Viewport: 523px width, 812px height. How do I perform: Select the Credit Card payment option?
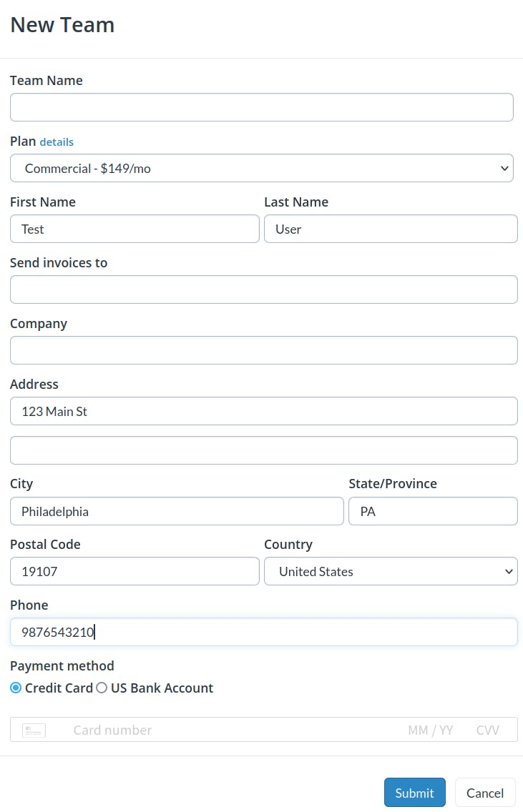point(16,688)
